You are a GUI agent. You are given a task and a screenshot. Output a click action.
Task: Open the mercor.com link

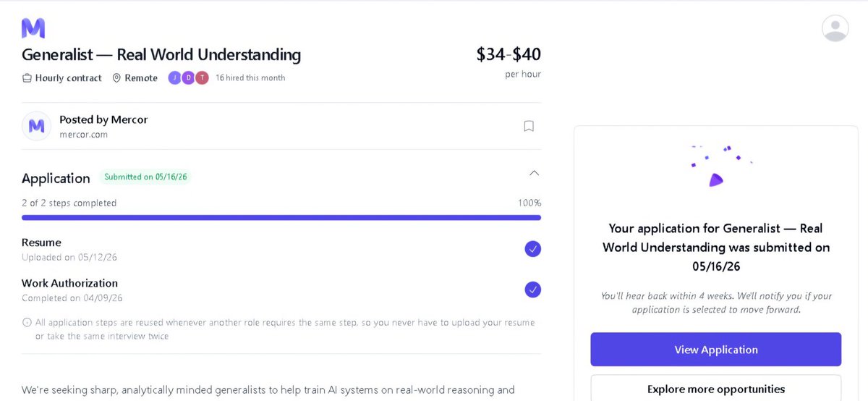(x=83, y=134)
